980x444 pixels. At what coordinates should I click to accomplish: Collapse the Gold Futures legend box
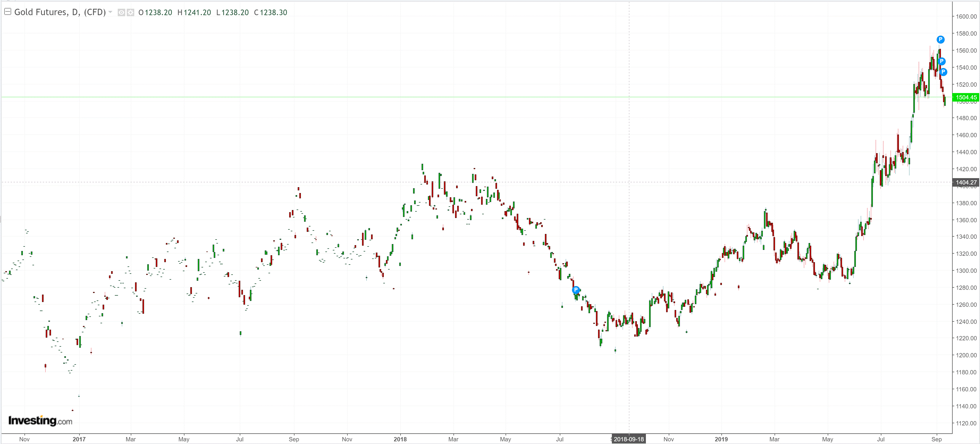pyautogui.click(x=7, y=12)
